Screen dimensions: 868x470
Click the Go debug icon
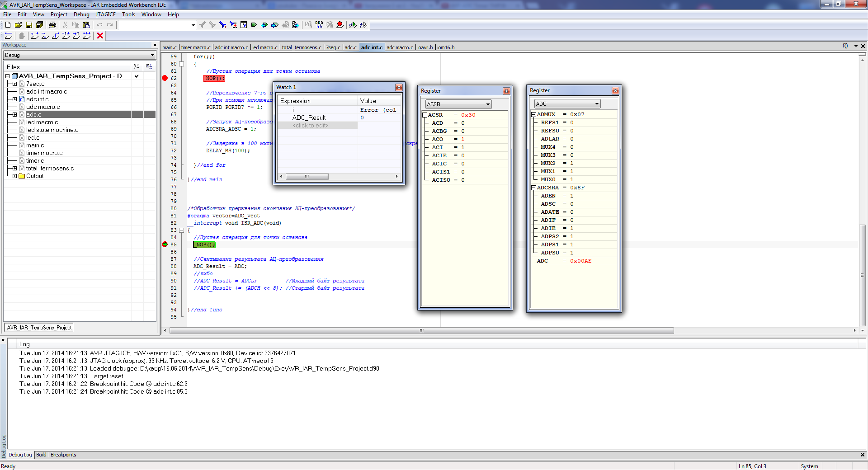87,36
